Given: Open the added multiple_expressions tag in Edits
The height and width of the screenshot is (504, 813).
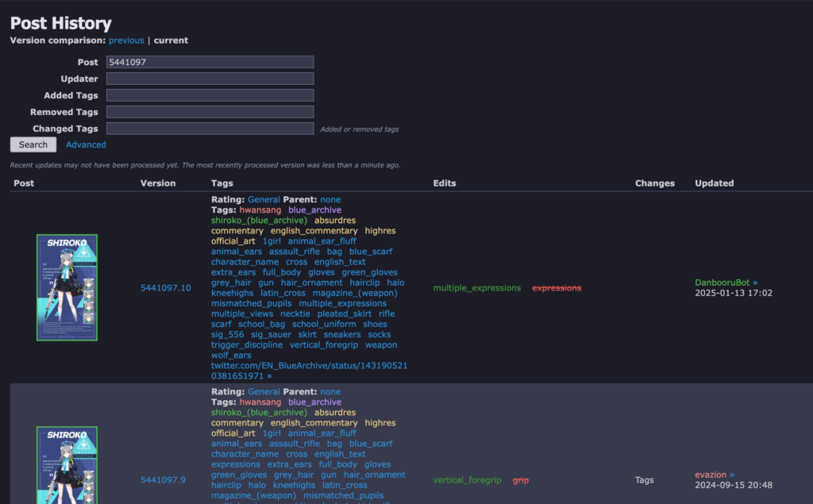Looking at the screenshot, I should tap(476, 288).
